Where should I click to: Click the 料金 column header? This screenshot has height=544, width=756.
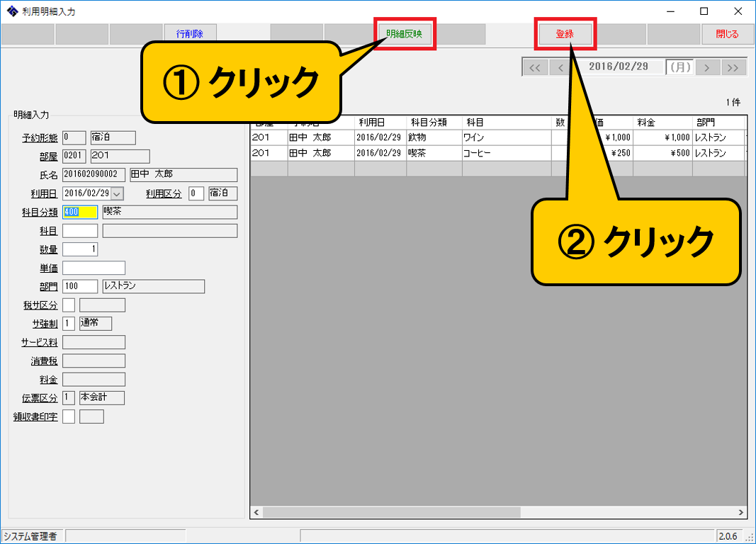662,123
